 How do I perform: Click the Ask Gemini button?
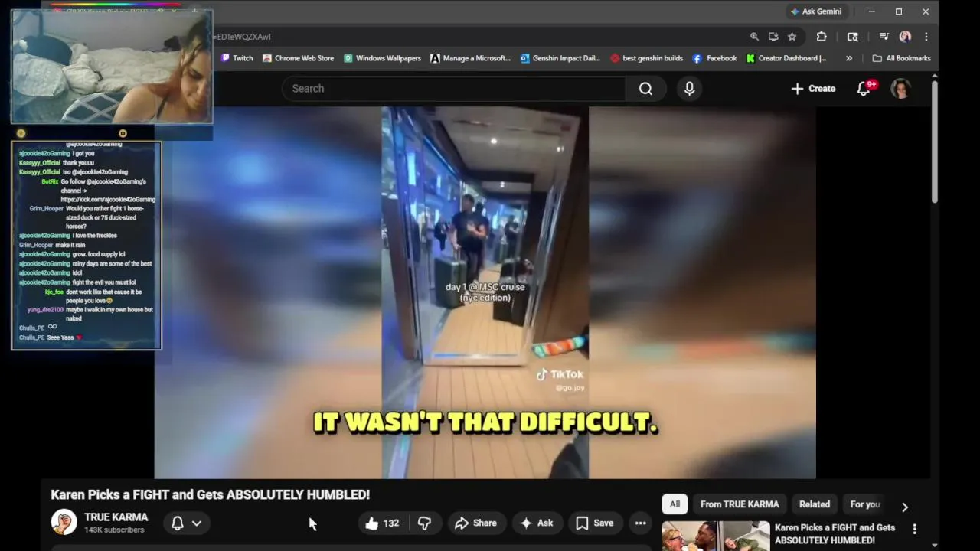tap(816, 11)
